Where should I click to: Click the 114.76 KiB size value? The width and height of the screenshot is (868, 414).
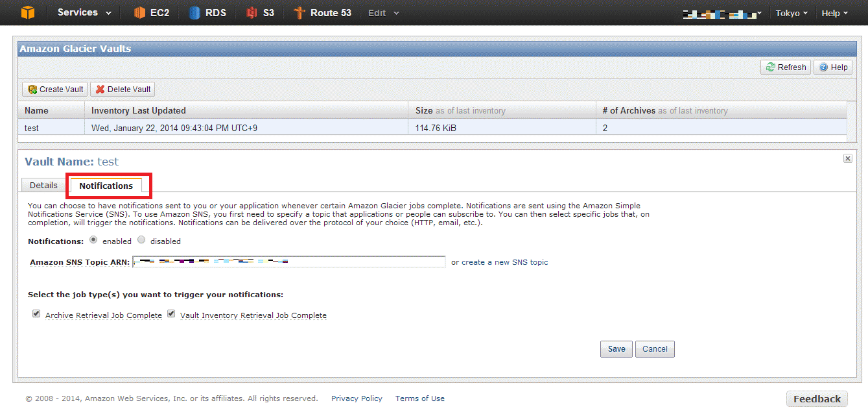point(436,128)
